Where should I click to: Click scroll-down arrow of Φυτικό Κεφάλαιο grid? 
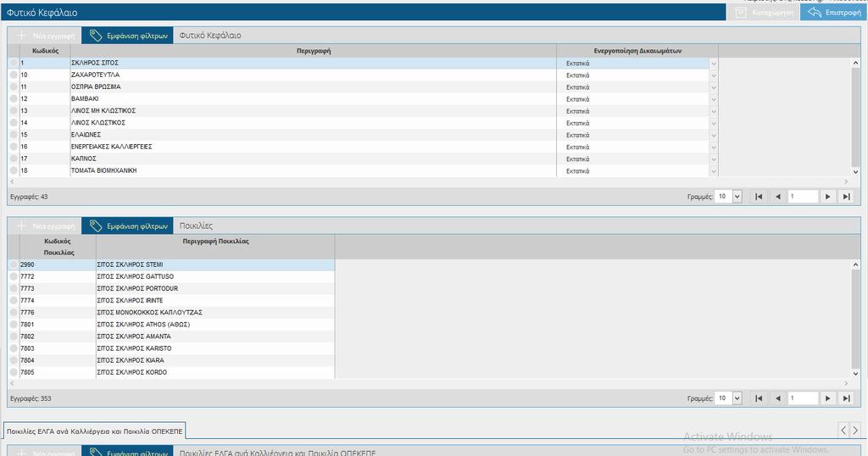(856, 172)
